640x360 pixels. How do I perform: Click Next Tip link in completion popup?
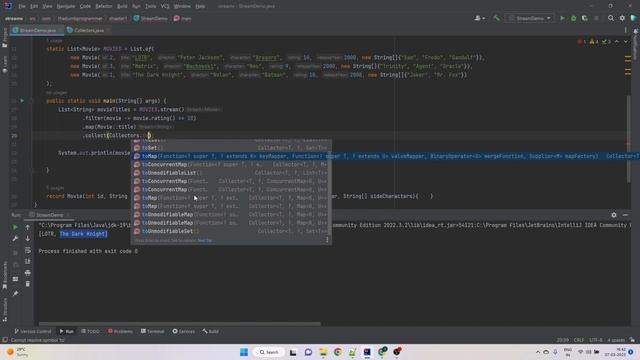[204, 240]
